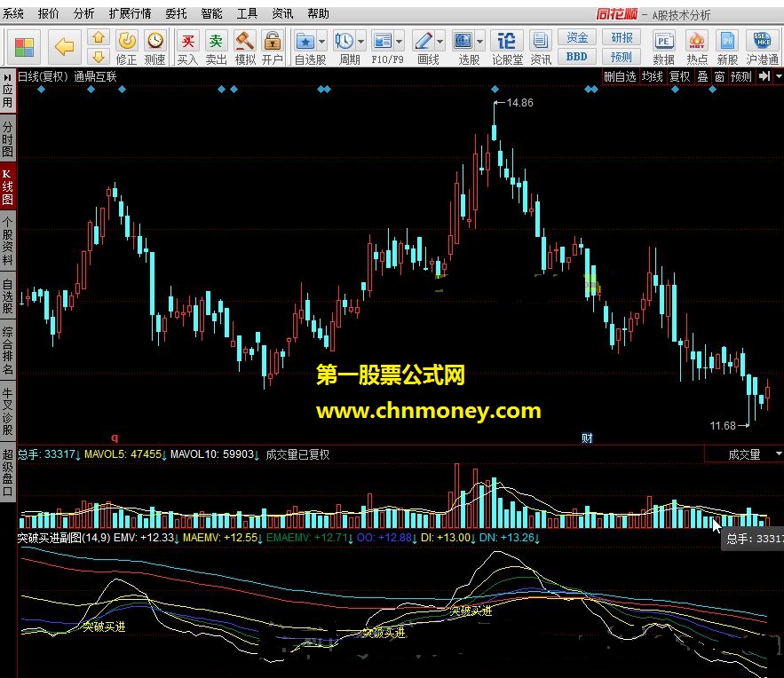Expand the 画线 dropdown arrow
The image size is (784, 678).
[440, 42]
